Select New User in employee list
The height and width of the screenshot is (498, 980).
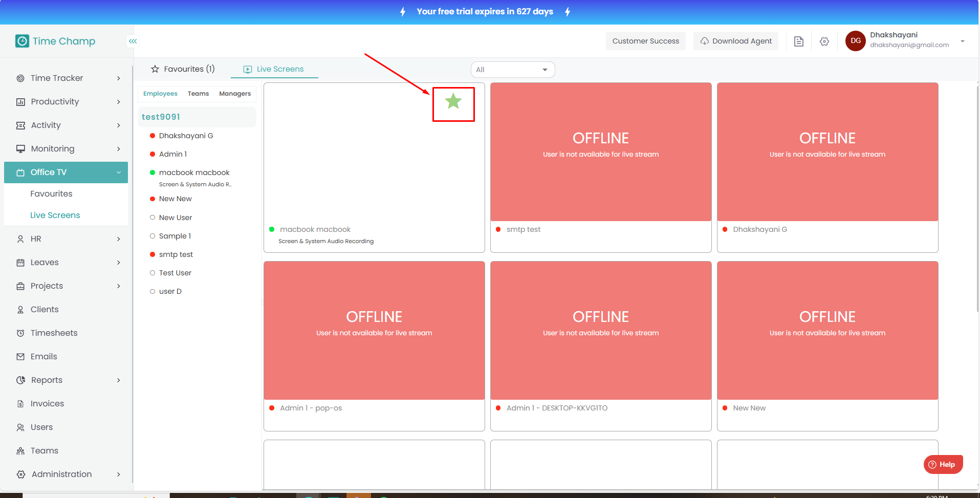176,218
